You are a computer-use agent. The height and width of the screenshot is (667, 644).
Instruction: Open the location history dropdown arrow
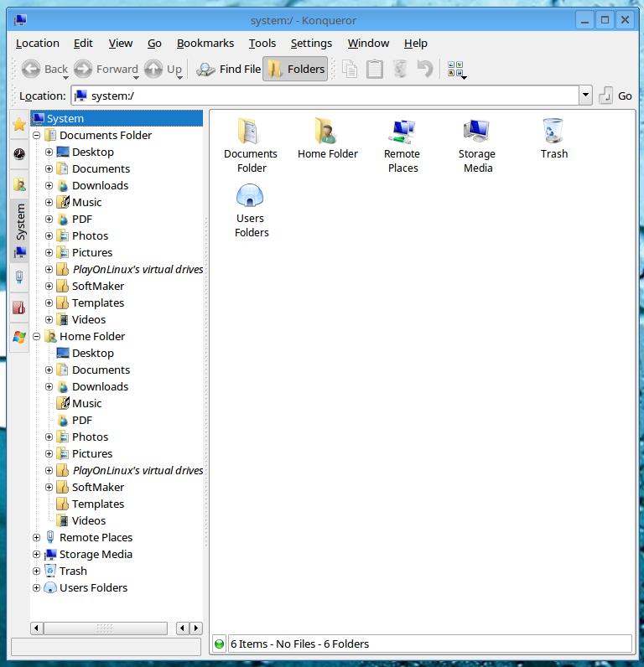[585, 96]
